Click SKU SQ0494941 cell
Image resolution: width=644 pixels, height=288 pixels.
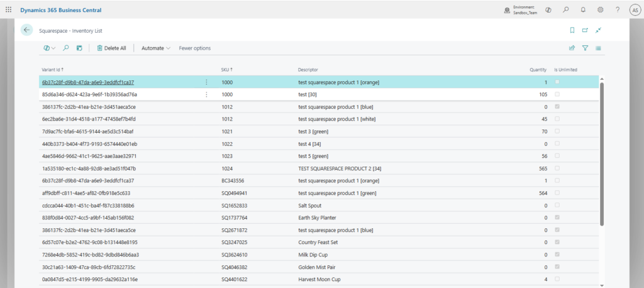pos(234,193)
